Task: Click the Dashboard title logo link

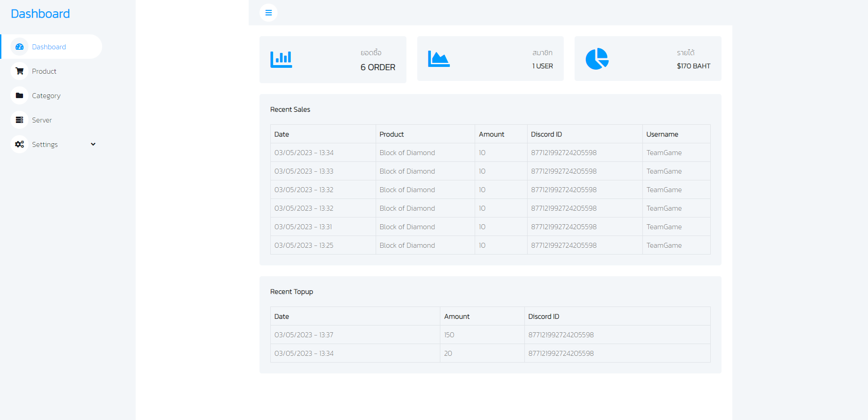Action: pyautogui.click(x=40, y=14)
